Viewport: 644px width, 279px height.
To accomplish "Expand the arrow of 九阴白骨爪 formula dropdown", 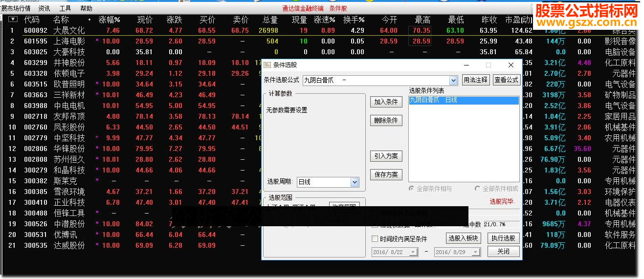I will pos(453,80).
